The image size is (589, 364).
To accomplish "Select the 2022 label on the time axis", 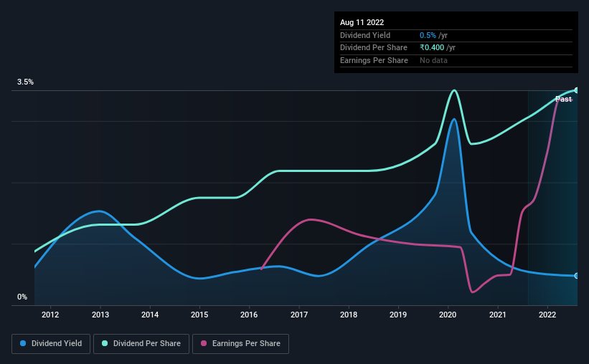I will (547, 315).
